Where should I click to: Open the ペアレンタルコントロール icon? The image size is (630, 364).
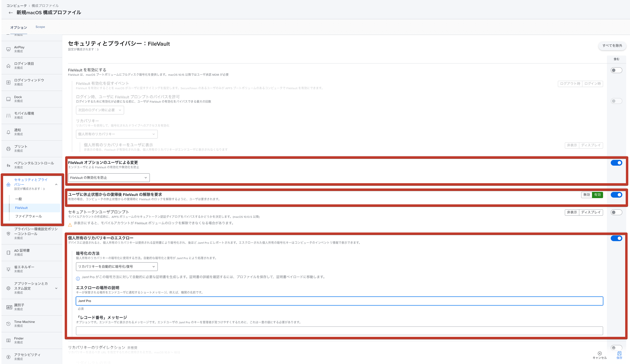(8, 165)
